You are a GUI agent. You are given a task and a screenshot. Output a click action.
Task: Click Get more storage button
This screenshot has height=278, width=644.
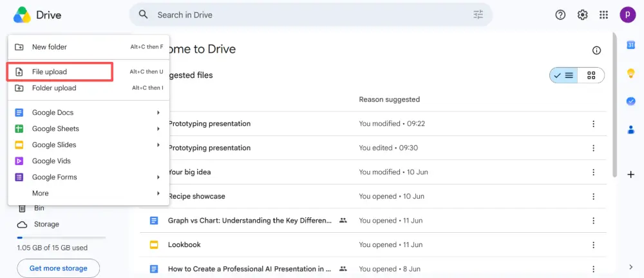point(59,268)
